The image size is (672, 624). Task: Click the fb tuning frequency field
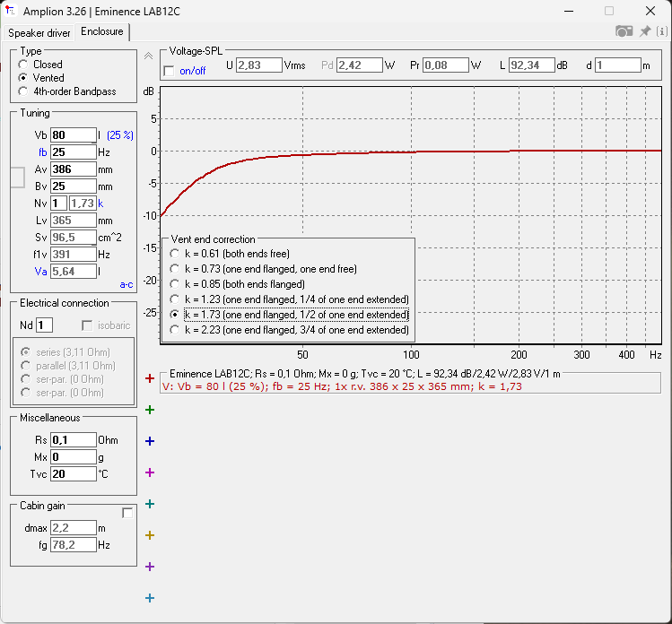click(x=74, y=152)
